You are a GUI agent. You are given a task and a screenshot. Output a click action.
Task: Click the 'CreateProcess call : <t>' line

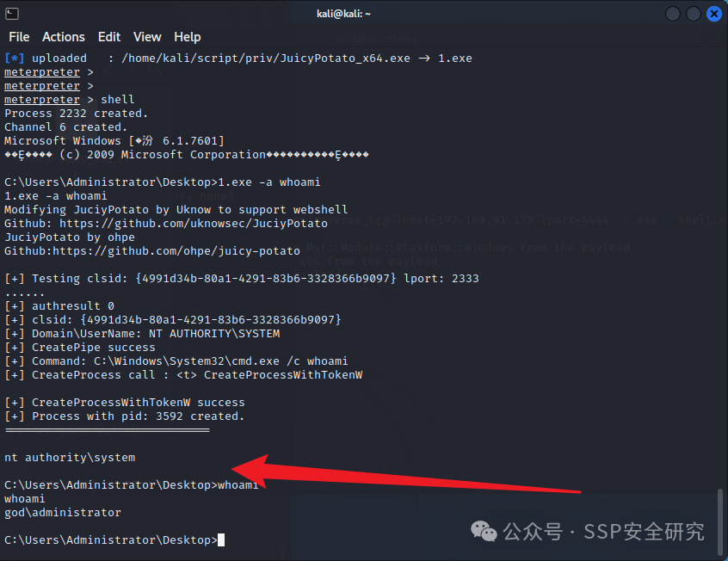[183, 375]
